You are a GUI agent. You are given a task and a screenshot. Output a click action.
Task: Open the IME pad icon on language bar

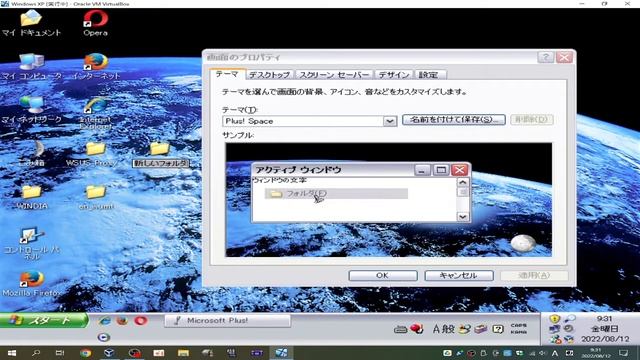point(464,329)
